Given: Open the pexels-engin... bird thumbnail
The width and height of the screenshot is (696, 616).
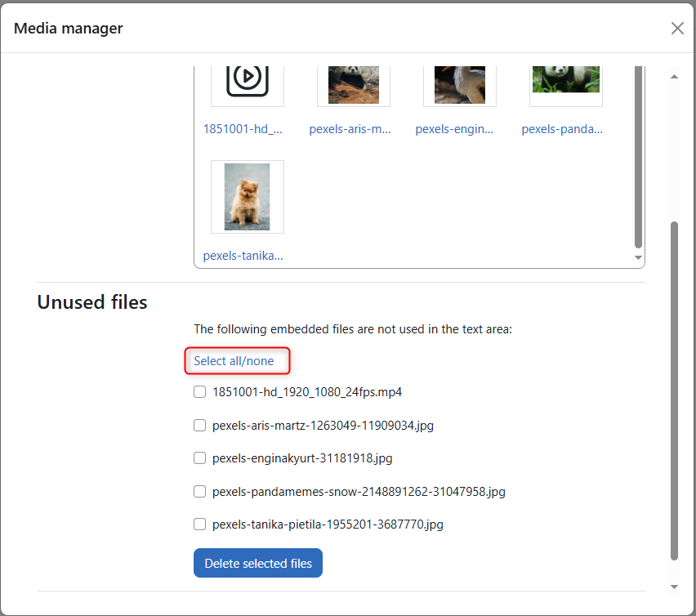Looking at the screenshot, I should coord(459,85).
